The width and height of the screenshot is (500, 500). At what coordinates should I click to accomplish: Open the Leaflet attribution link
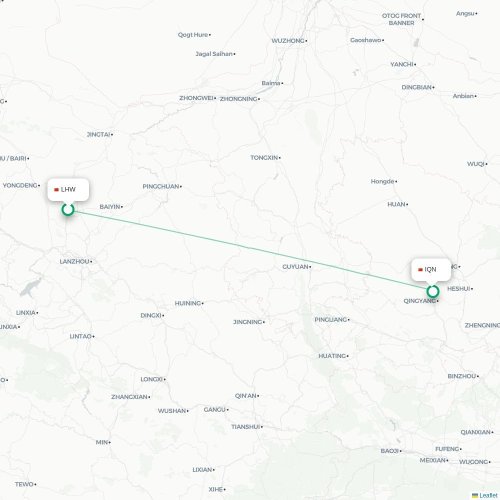point(488,496)
